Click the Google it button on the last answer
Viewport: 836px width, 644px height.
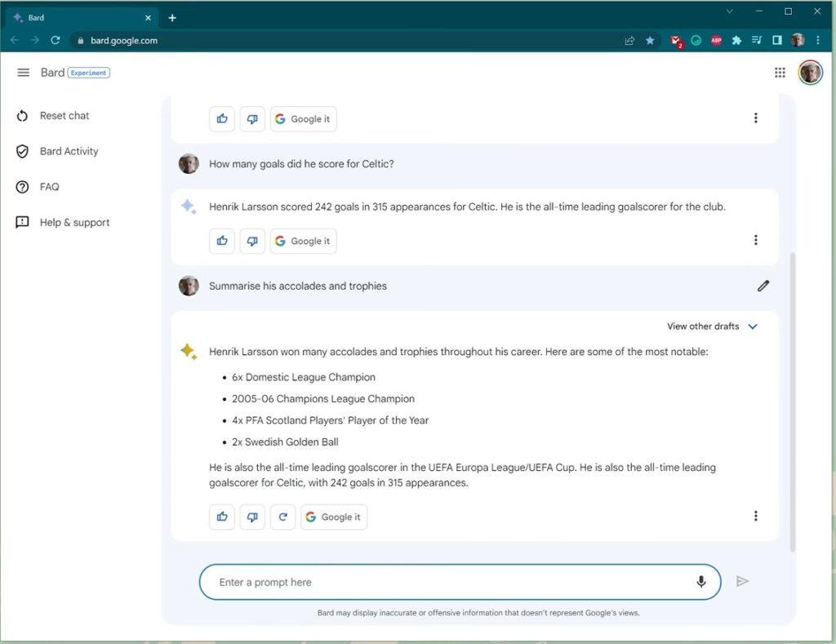point(333,517)
